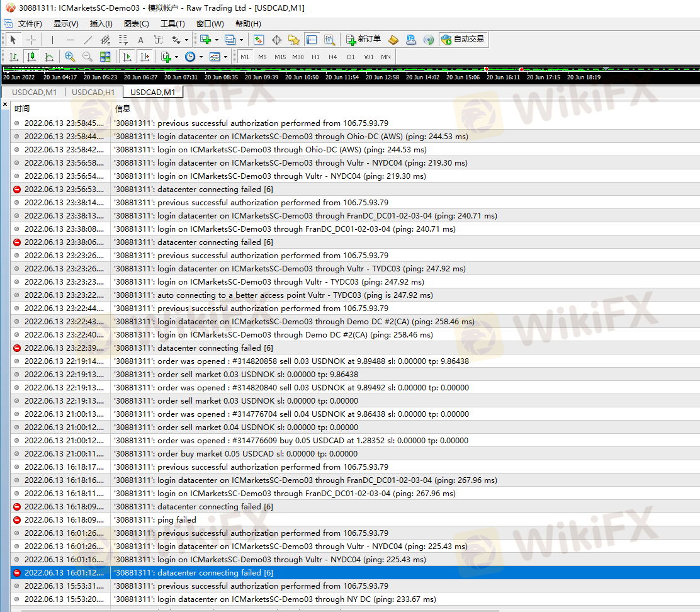Open a new chart window icon
Viewport: 700px width, 612px height.
205,40
